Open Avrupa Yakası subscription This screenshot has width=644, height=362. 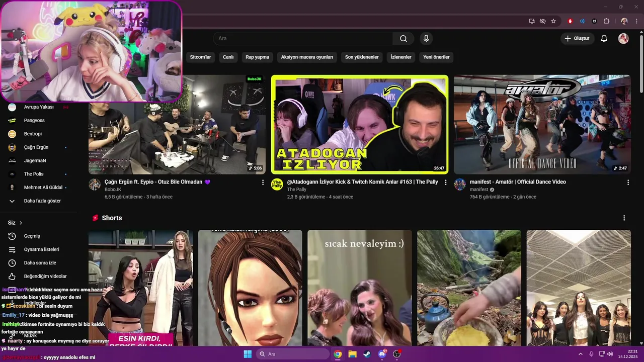[x=39, y=107]
